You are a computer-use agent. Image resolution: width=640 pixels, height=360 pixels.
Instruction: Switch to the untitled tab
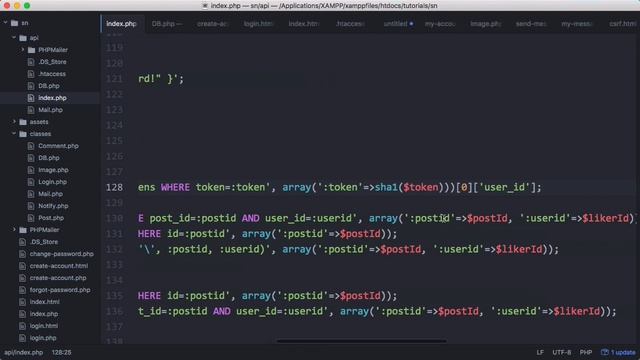coord(396,24)
